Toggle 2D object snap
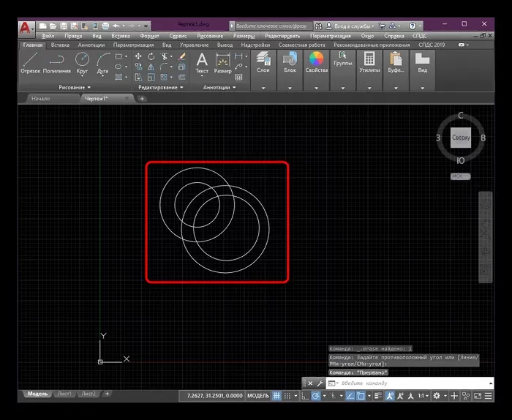Image resolution: width=512 pixels, height=420 pixels. pos(361,396)
